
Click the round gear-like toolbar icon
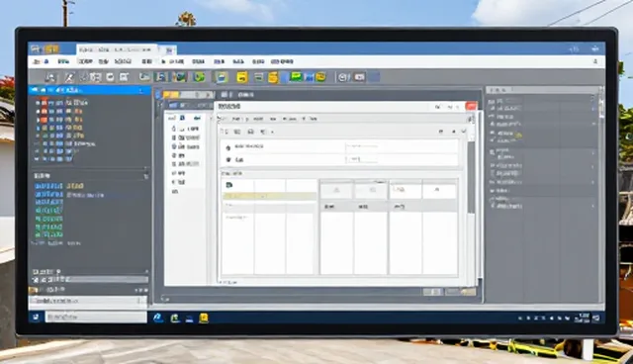[x=343, y=77]
